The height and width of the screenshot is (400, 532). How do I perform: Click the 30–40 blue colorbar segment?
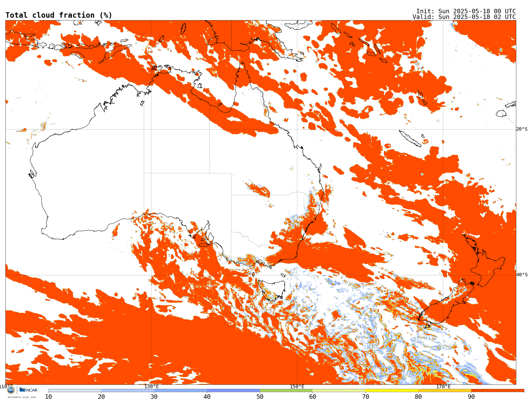(181, 391)
